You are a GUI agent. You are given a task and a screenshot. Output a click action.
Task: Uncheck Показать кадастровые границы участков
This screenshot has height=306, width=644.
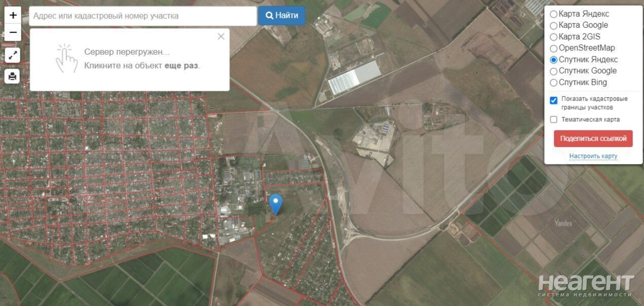point(554,100)
